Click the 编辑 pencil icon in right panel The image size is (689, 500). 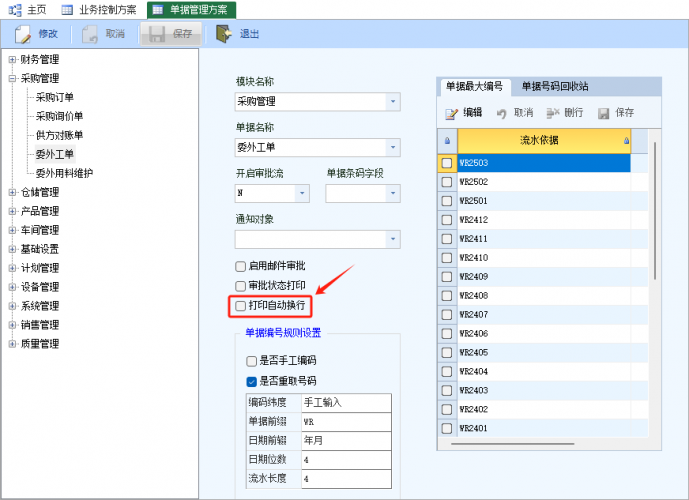click(451, 113)
